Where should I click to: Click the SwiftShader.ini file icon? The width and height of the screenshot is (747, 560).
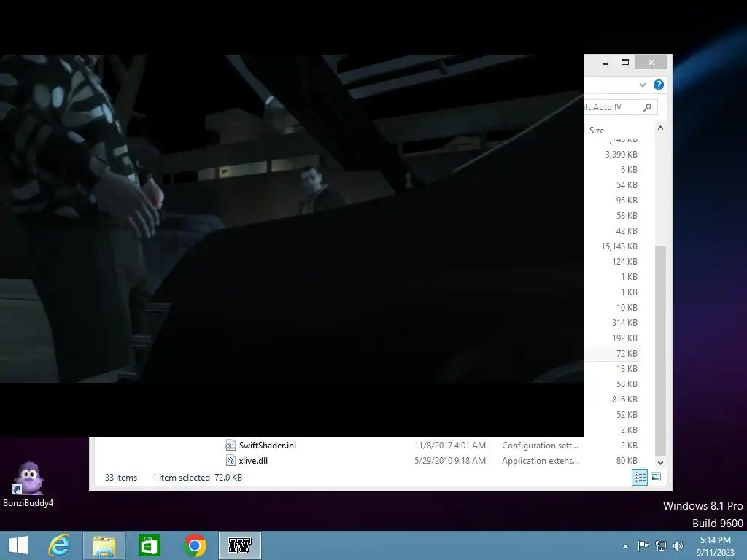[x=230, y=446]
